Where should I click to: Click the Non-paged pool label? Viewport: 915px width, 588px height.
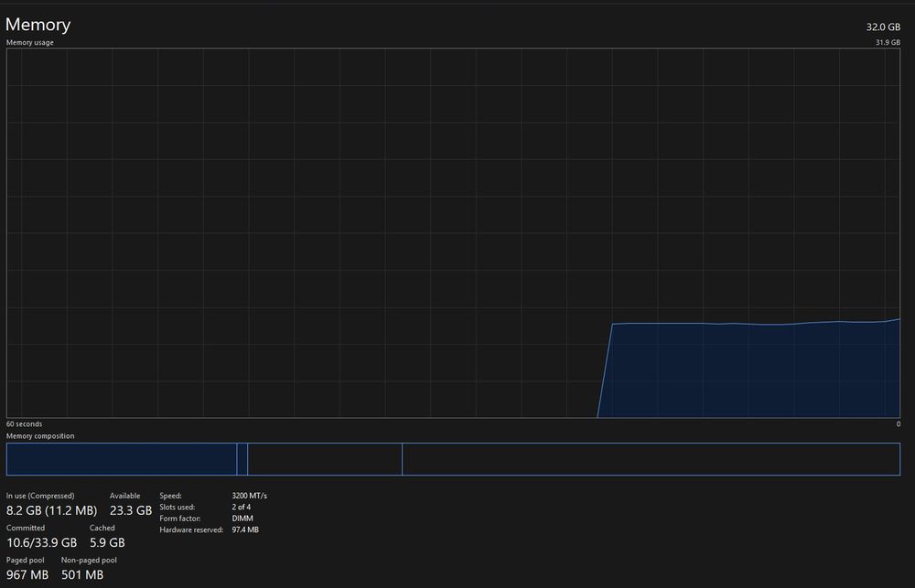click(89, 560)
